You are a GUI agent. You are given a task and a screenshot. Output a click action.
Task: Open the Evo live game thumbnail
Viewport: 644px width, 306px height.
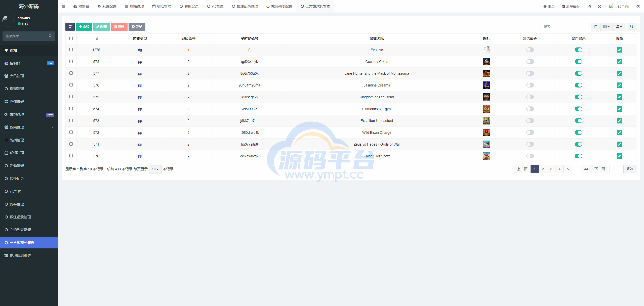tap(486, 50)
